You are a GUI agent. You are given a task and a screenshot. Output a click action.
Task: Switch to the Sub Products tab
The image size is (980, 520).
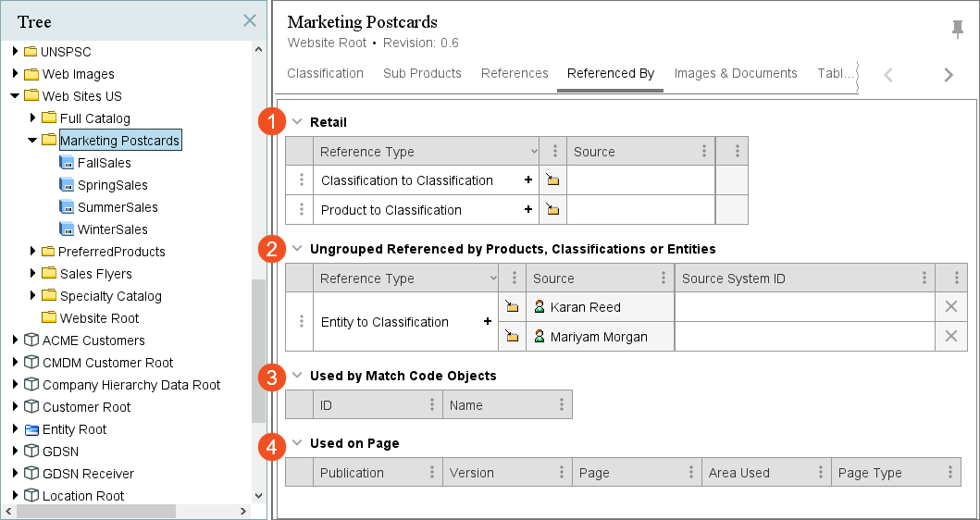coord(422,73)
